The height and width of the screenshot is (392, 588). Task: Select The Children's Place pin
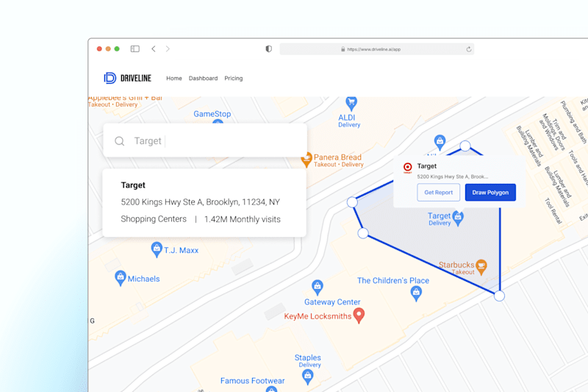(416, 293)
